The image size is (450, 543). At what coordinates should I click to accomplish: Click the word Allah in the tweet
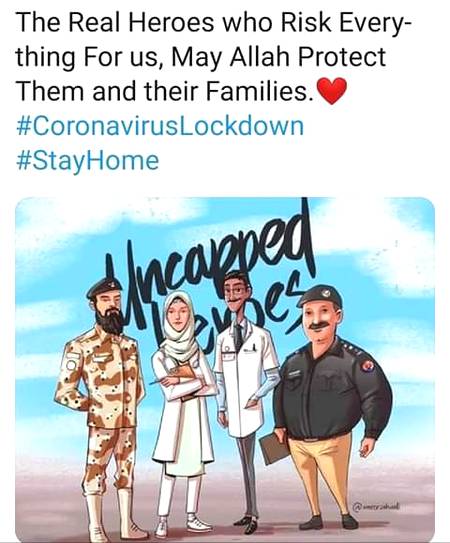click(260, 56)
